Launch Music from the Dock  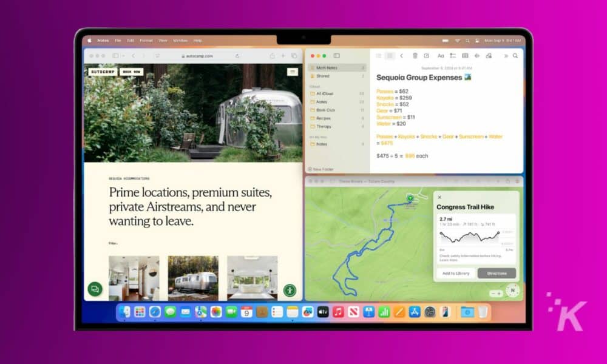point(338,313)
